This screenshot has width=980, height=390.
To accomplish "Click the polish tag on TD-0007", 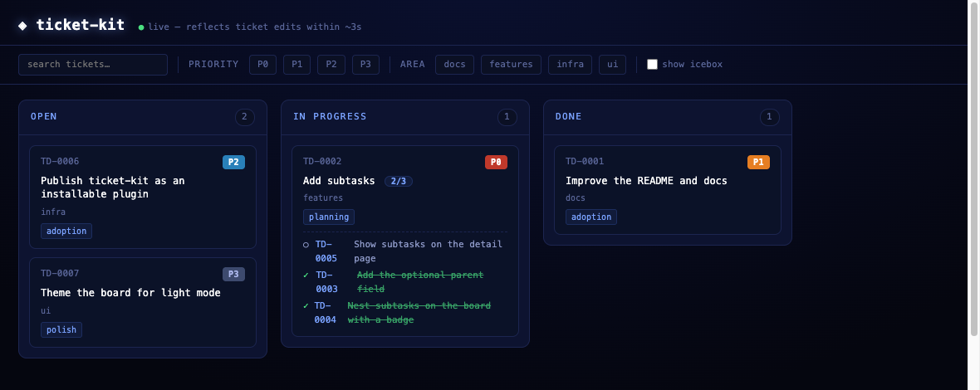I will tap(61, 329).
